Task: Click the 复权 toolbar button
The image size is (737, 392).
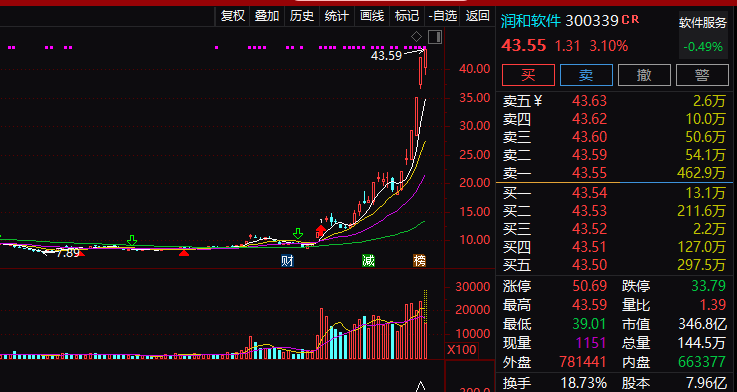Action: coord(233,16)
